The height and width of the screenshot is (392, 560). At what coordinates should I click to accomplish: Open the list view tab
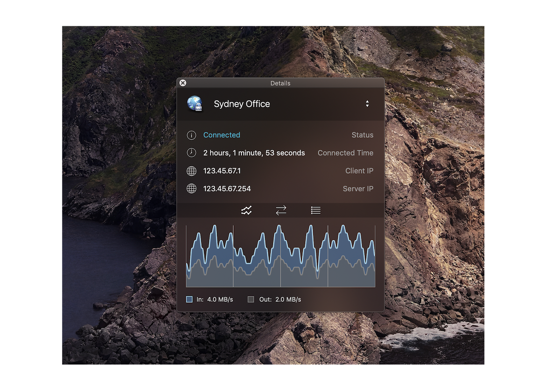(x=315, y=210)
